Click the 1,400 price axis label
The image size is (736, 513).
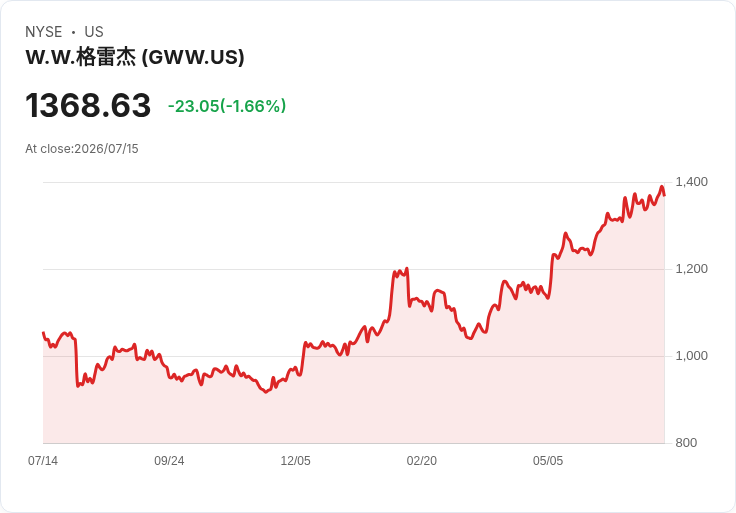click(691, 182)
